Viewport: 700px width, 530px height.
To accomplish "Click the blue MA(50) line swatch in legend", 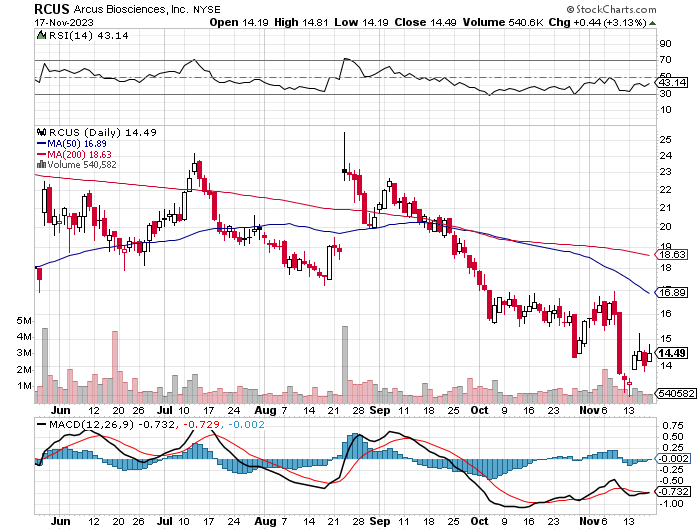I will click(42, 144).
